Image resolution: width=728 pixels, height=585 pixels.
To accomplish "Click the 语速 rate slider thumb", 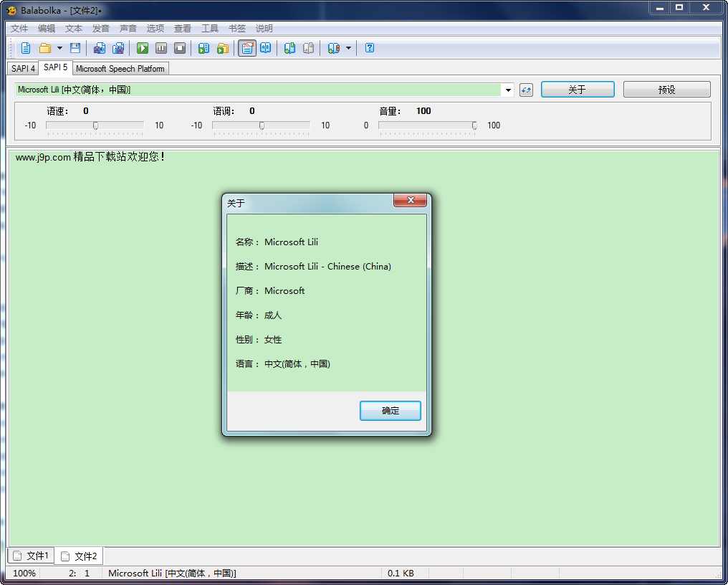I will pyautogui.click(x=95, y=125).
